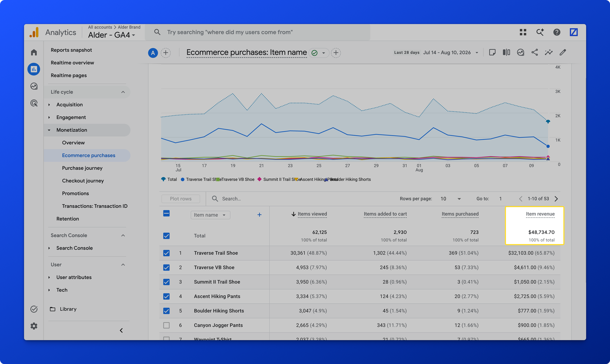Click the Plot rows button

(181, 199)
